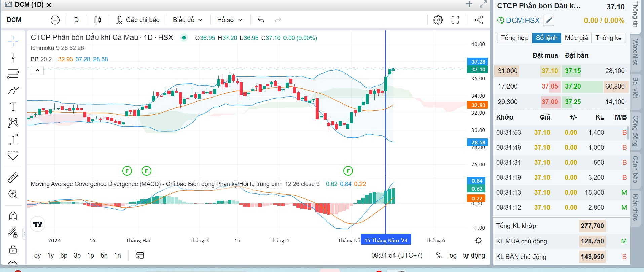Image resolution: width=644 pixels, height=272 pixels.
Task: Expand the Hồ sơ dropdown
Action: [x=230, y=20]
